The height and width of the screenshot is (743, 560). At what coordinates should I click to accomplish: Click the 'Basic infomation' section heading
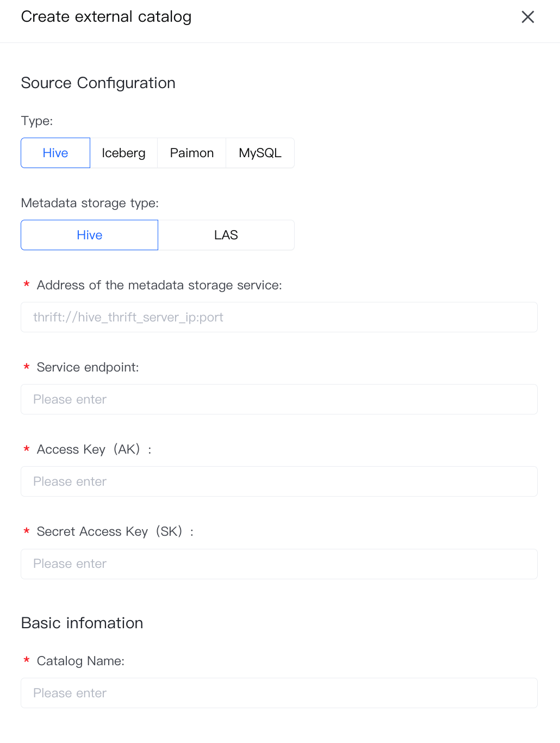pos(82,623)
